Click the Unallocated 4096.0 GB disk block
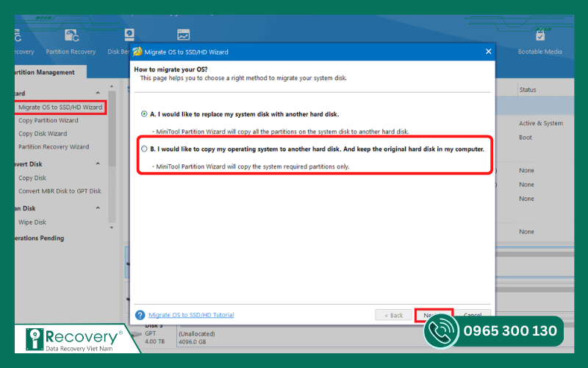588x368 pixels. 300,338
